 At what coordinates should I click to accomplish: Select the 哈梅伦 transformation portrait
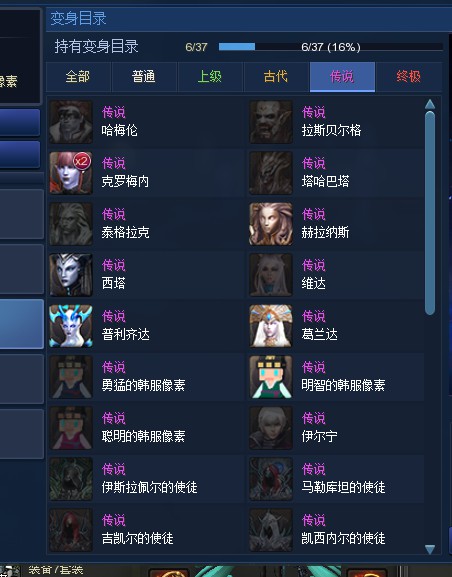(x=71, y=121)
